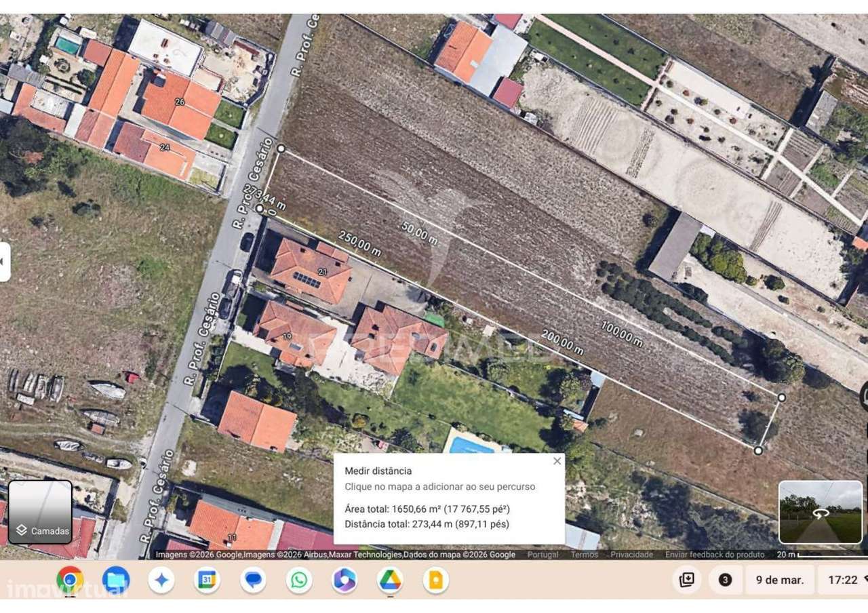Open Copilot from the shelf
The height and width of the screenshot is (613, 868).
coord(344,581)
